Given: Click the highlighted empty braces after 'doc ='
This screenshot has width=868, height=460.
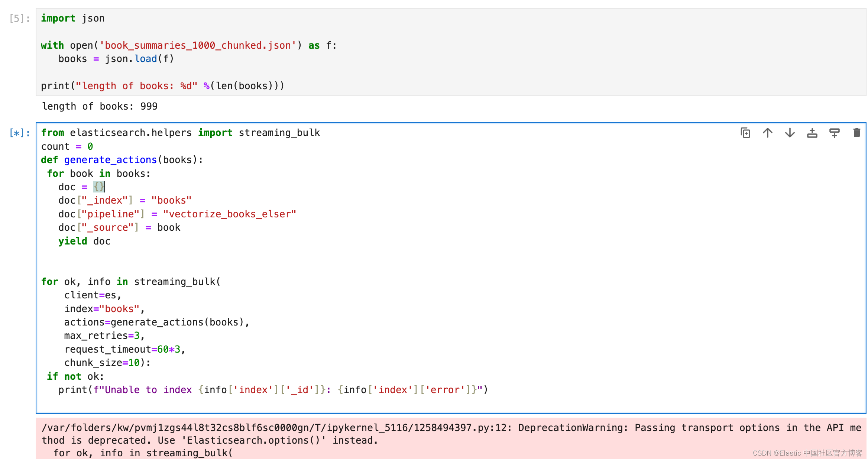Looking at the screenshot, I should [98, 187].
